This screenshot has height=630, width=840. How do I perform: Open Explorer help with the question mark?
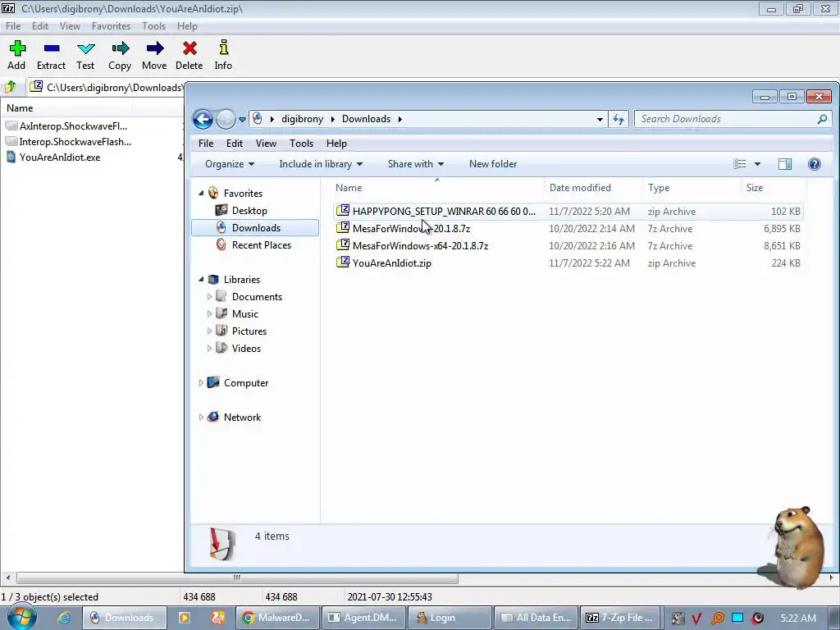[x=815, y=164]
